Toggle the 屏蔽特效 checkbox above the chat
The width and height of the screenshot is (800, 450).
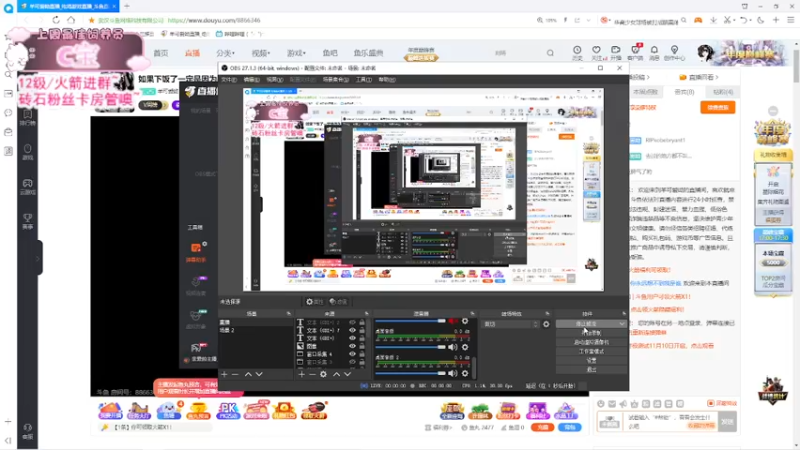point(711,403)
